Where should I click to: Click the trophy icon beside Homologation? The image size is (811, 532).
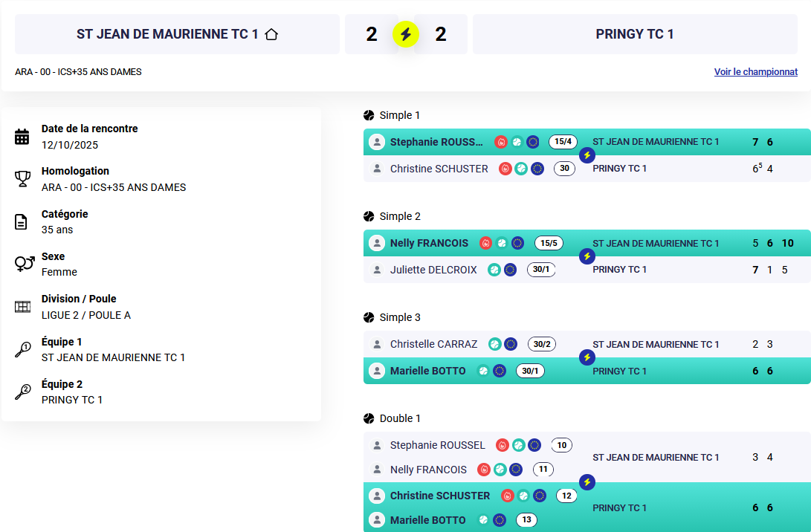tap(22, 179)
